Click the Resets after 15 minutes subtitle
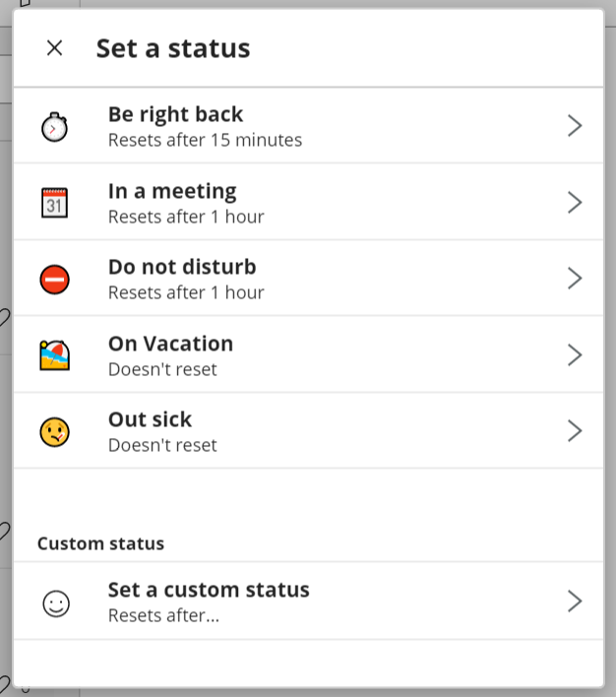 (205, 140)
